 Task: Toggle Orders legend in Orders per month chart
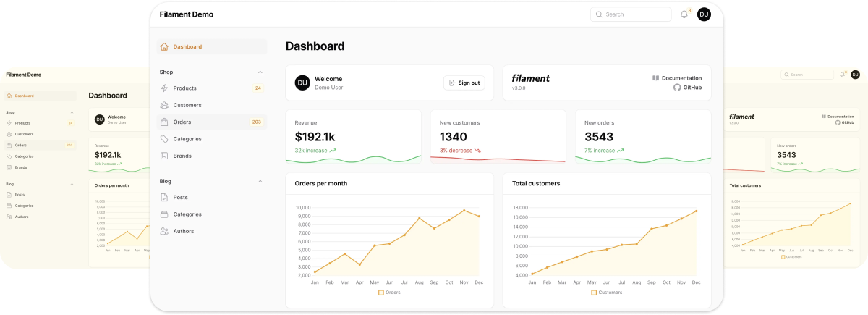click(x=389, y=293)
